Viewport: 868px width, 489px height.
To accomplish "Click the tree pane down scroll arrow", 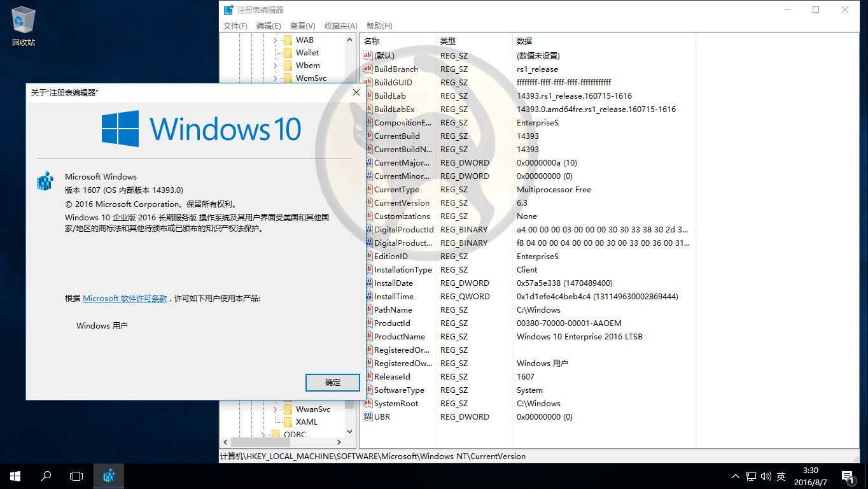I will 349,431.
